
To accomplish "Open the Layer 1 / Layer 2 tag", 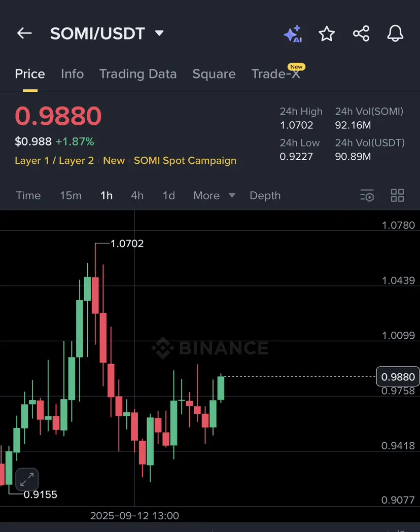I will click(54, 160).
